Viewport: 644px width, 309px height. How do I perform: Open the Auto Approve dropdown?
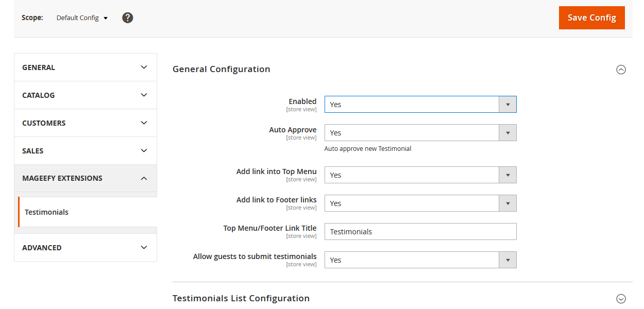click(420, 133)
